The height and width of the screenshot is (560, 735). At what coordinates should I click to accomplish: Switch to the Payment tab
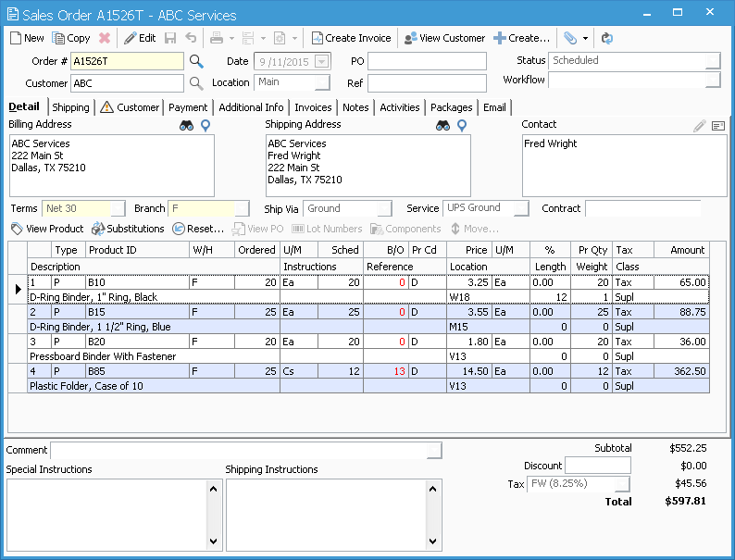(188, 107)
